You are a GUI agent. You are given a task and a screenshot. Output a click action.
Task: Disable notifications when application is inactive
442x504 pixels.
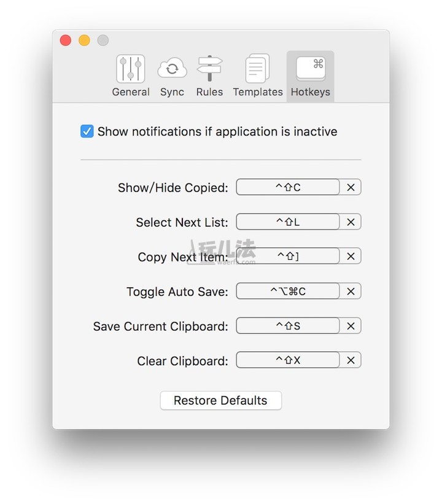87,131
